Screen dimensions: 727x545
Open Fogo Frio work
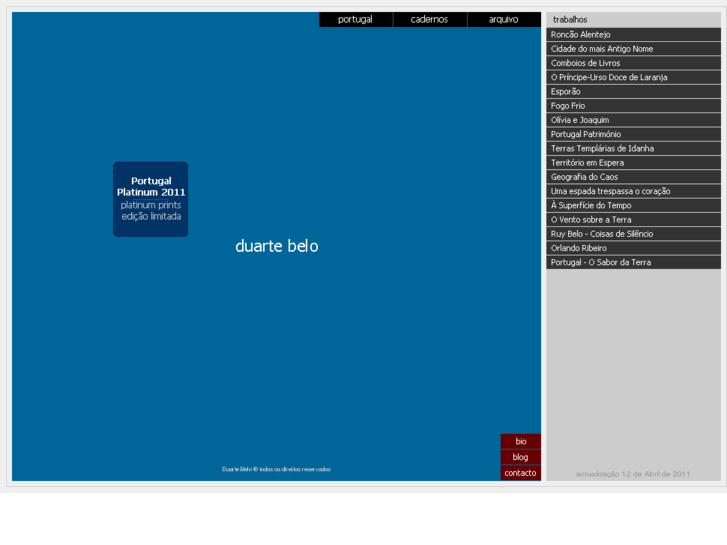[x=633, y=106]
